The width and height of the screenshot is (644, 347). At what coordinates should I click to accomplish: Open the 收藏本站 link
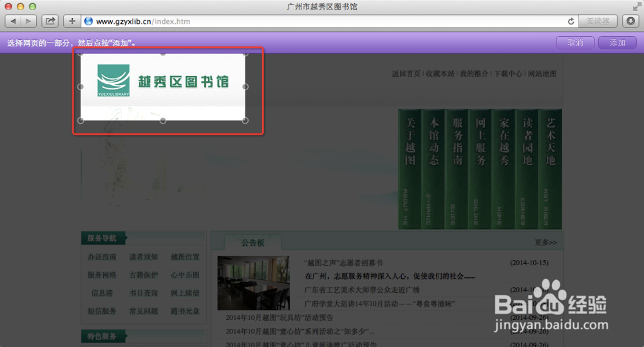440,73
